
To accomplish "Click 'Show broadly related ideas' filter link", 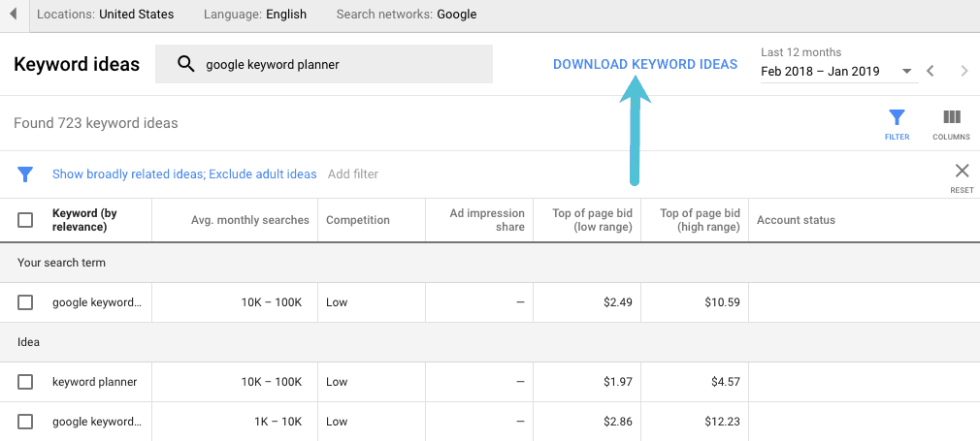I will click(127, 174).
